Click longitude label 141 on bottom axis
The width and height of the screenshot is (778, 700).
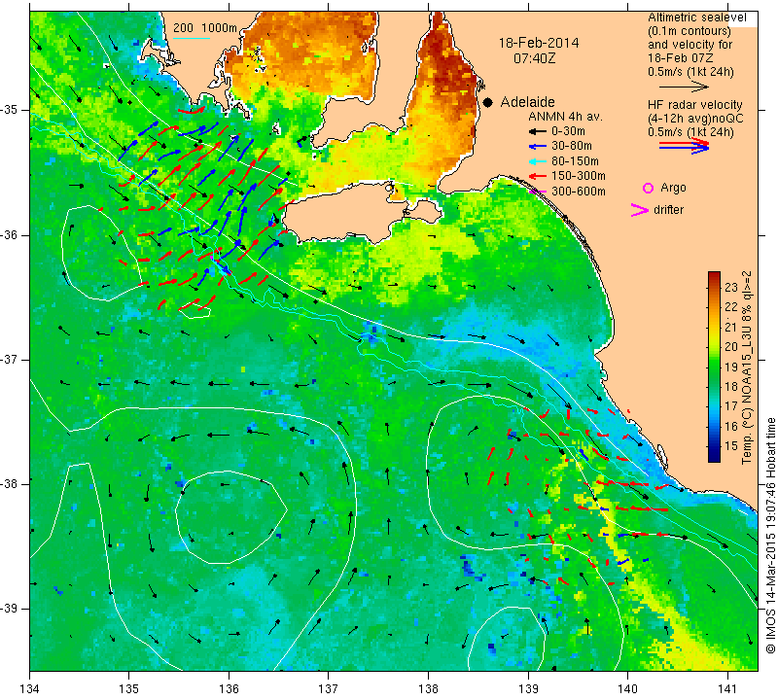coord(727,688)
